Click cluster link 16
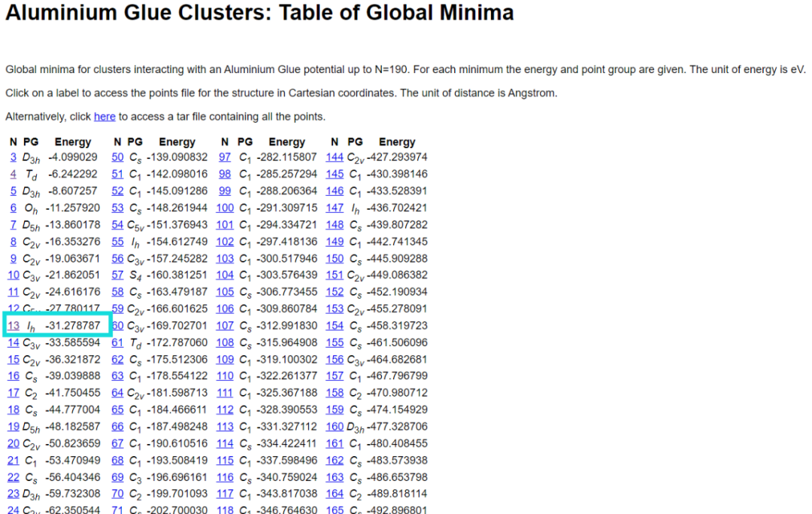Image resolution: width=812 pixels, height=514 pixels. [x=13, y=376]
